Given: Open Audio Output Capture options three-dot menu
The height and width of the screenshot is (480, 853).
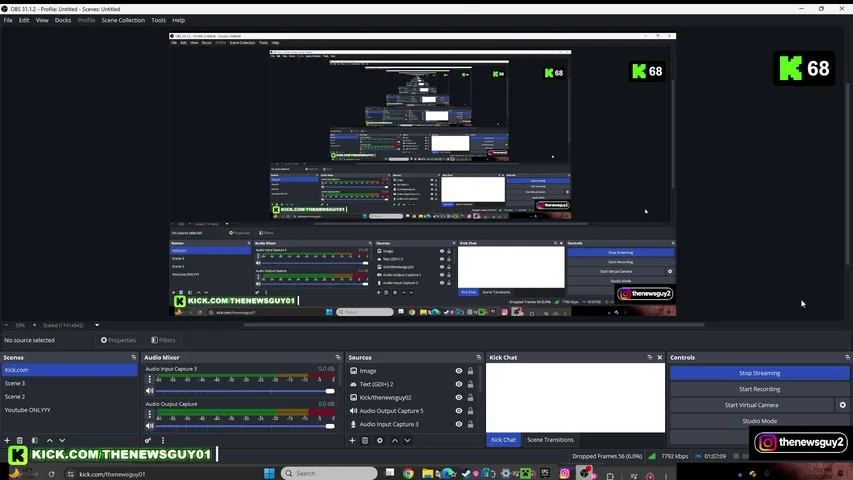Looking at the screenshot, I should [x=150, y=414].
